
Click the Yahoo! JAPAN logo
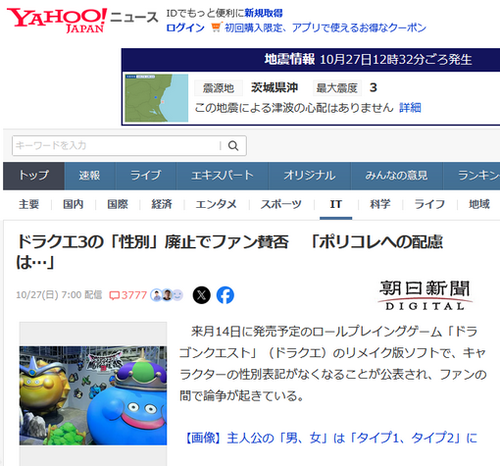(x=57, y=20)
